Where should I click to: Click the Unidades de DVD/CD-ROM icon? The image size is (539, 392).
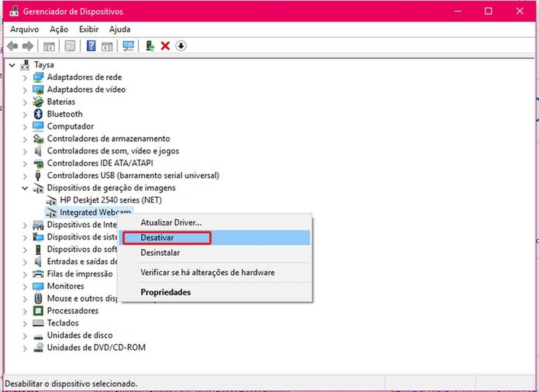(x=38, y=347)
